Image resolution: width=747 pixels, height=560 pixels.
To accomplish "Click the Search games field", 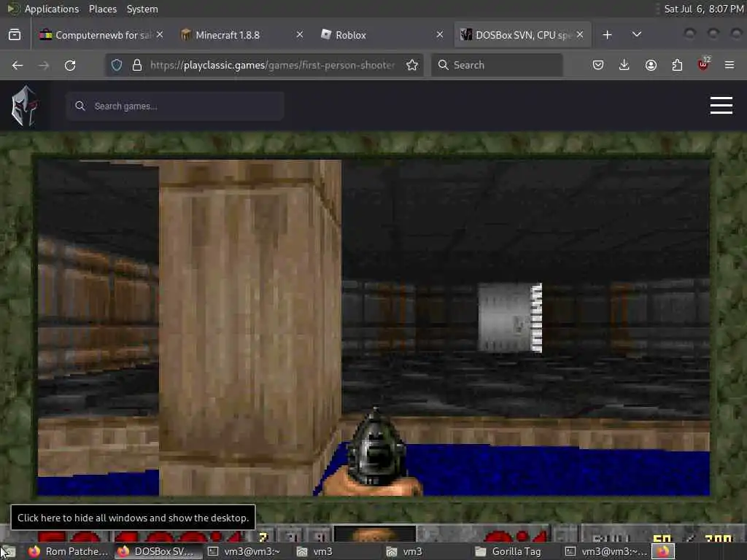I will click(x=175, y=106).
